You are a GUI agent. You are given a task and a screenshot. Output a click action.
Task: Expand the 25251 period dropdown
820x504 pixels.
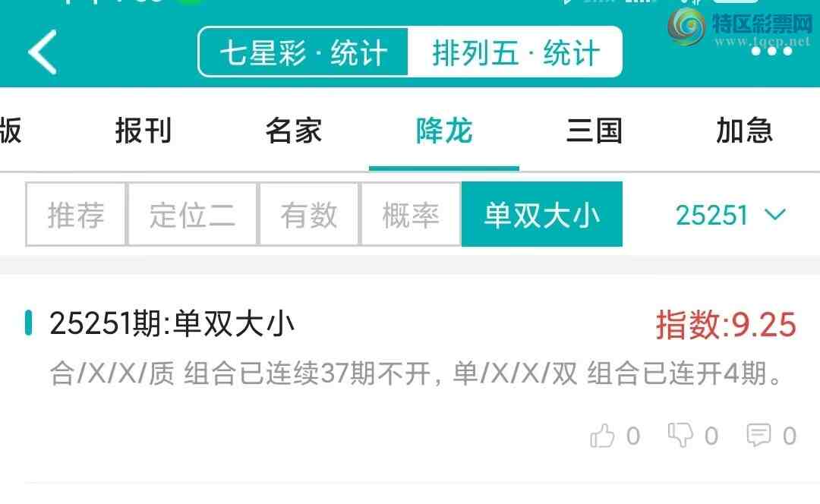pos(730,215)
